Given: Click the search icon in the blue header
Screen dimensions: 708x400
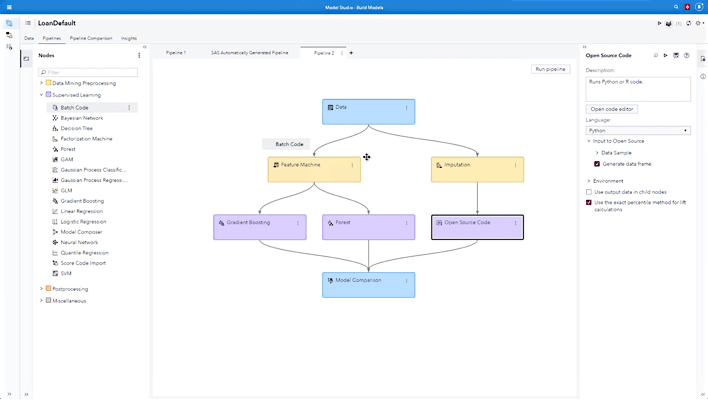Looking at the screenshot, I should click(x=676, y=7).
